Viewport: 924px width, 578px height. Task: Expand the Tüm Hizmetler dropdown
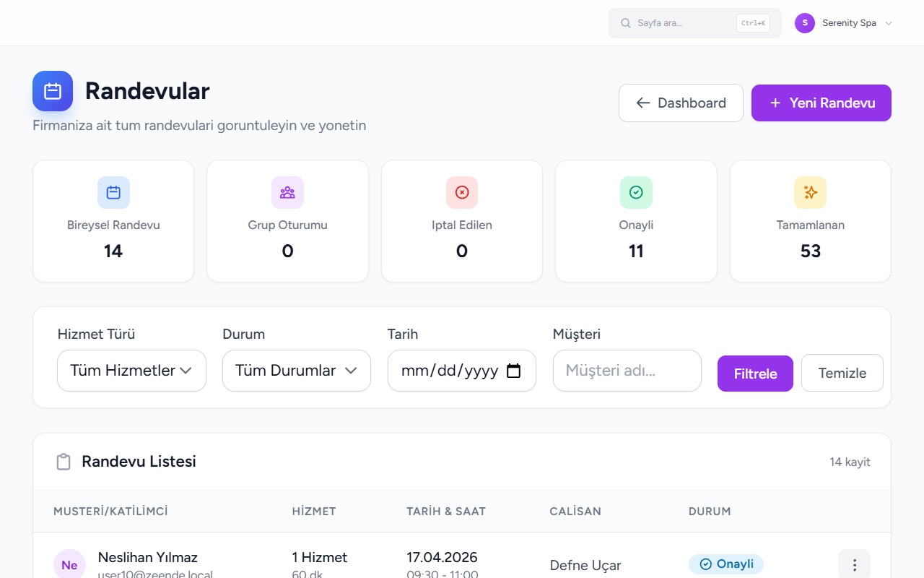click(131, 371)
